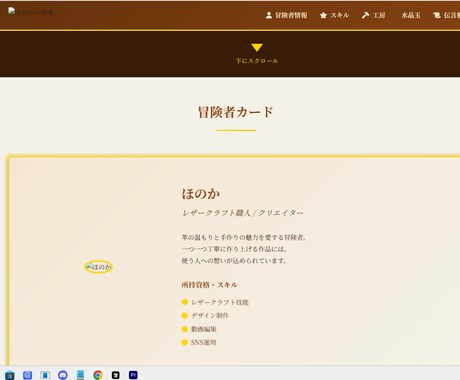Open Microsoft Store from the taskbar

(x=10, y=375)
